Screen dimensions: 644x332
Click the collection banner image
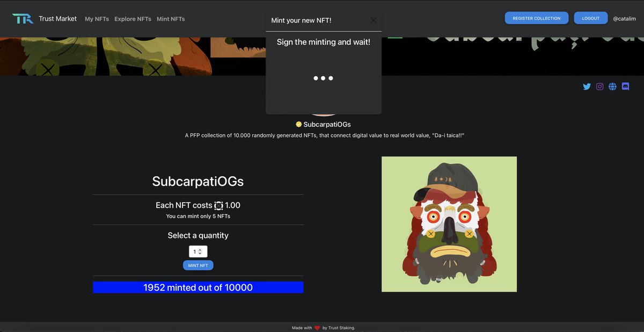click(x=322, y=56)
